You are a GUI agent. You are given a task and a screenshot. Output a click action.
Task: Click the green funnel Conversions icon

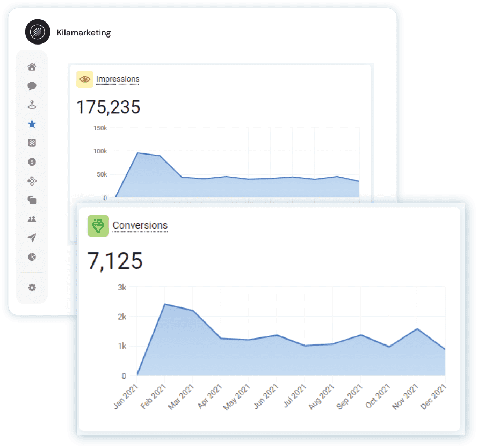[98, 226]
